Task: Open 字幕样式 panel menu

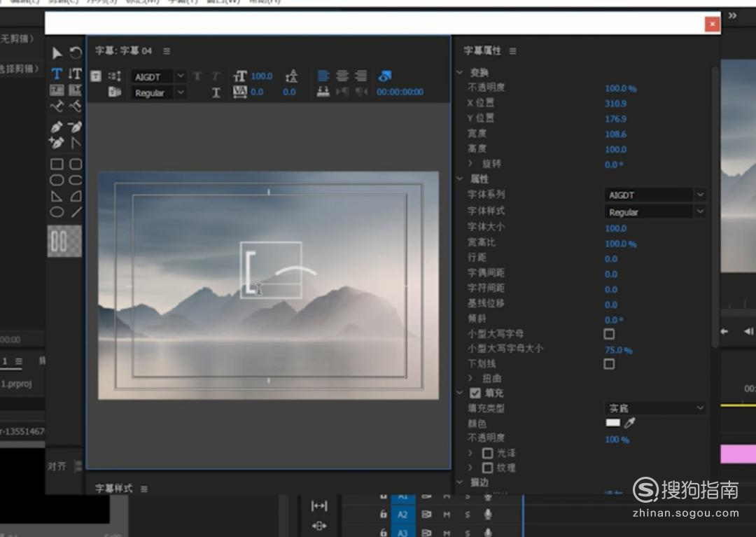Action: point(143,489)
